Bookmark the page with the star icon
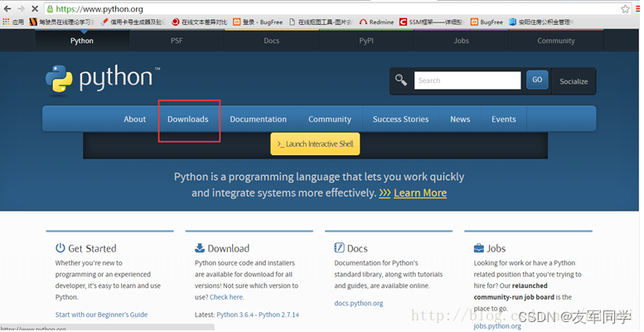Viewport: 644px width, 332px height. coord(625,8)
